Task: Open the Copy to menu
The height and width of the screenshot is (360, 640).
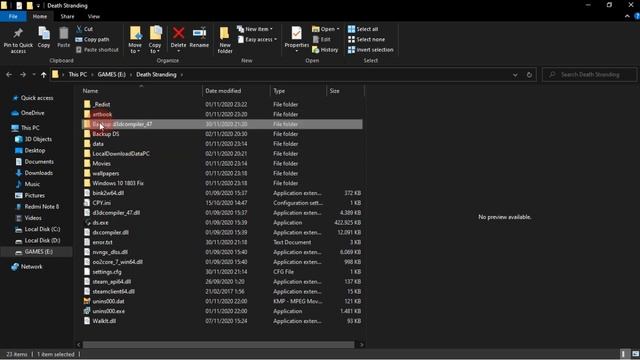Action: click(155, 40)
